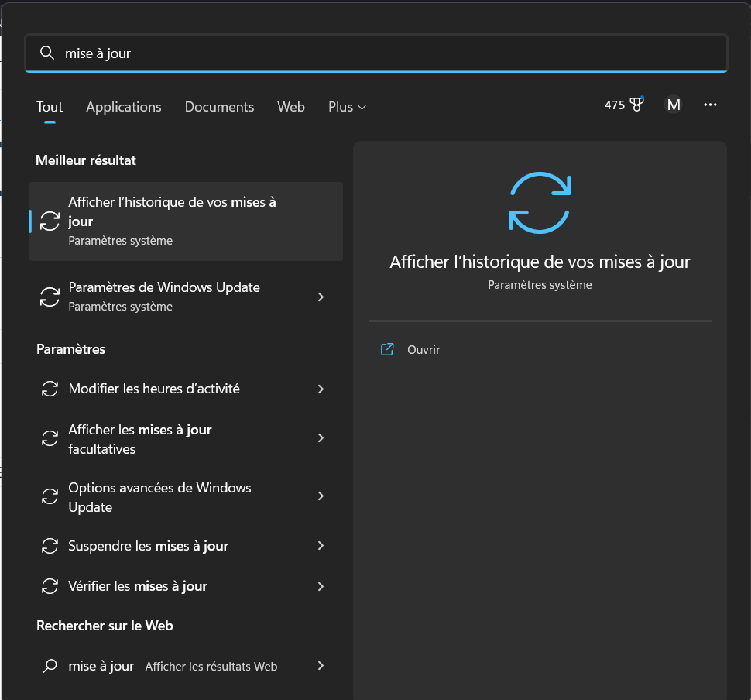
Task: Switch to the Documents tab
Action: [x=219, y=107]
